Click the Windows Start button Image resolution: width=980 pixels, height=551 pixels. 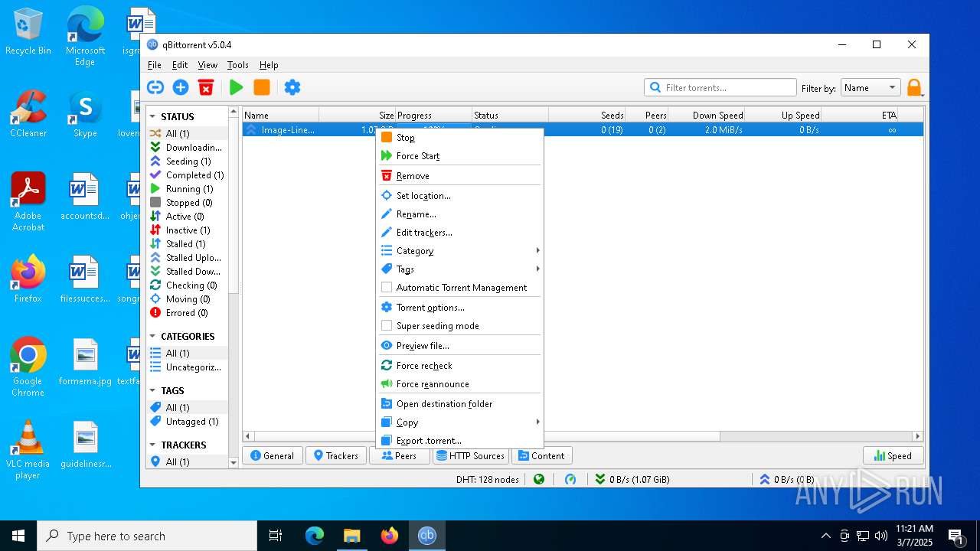pos(18,536)
